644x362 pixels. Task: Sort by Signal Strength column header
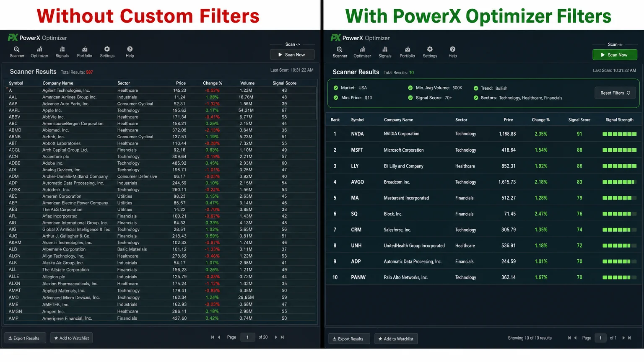coord(620,120)
